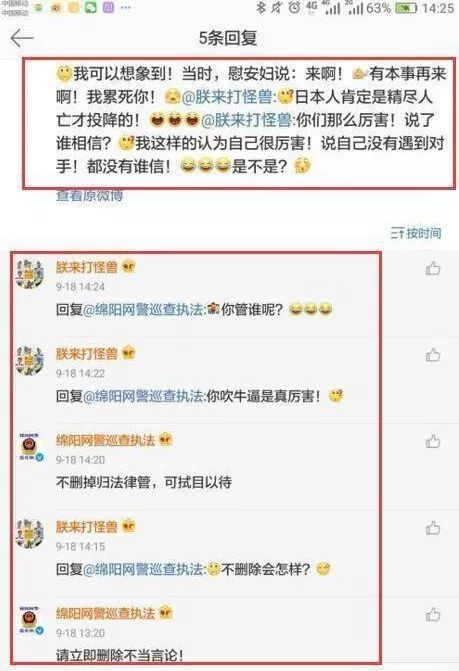The height and width of the screenshot is (671, 459).
Task: Tap the Bluetooth icon in status bar
Action: pos(261,8)
